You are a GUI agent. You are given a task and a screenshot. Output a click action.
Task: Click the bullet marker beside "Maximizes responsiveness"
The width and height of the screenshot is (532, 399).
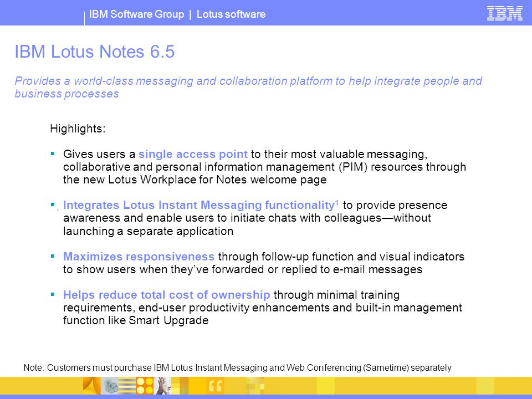pos(53,256)
